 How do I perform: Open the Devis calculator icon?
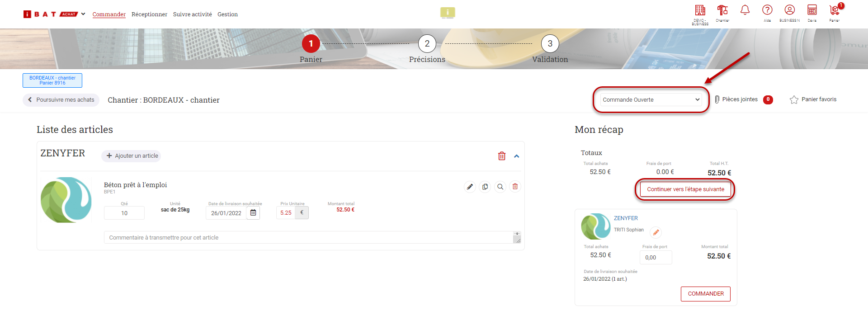pos(812,10)
